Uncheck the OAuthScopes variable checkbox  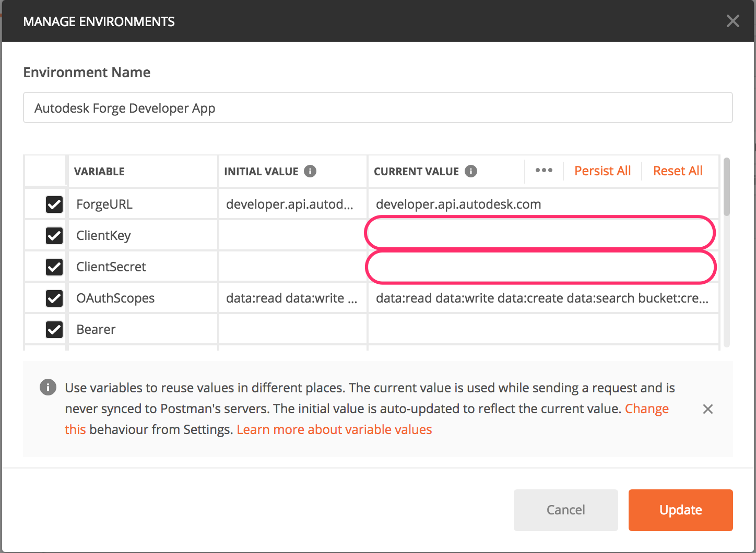(54, 298)
